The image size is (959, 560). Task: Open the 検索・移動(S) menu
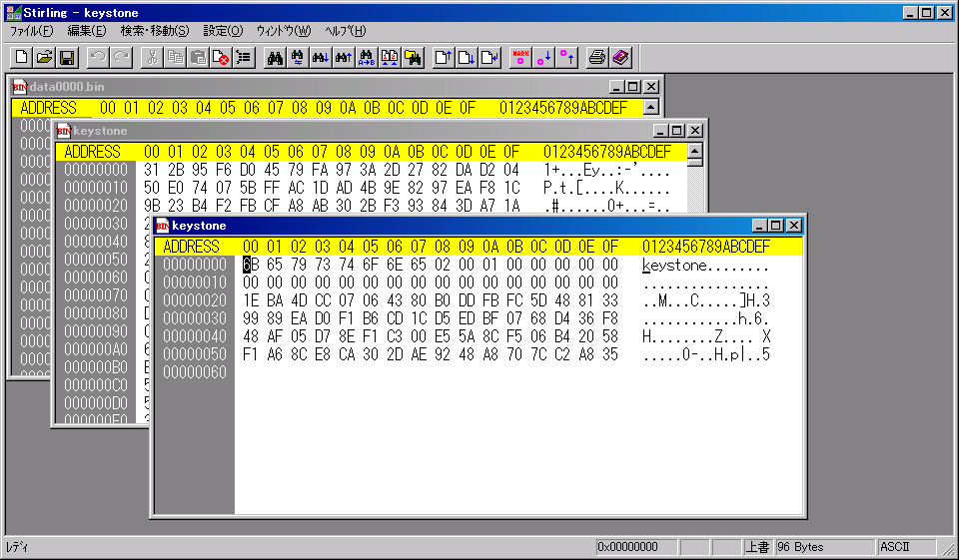click(155, 31)
